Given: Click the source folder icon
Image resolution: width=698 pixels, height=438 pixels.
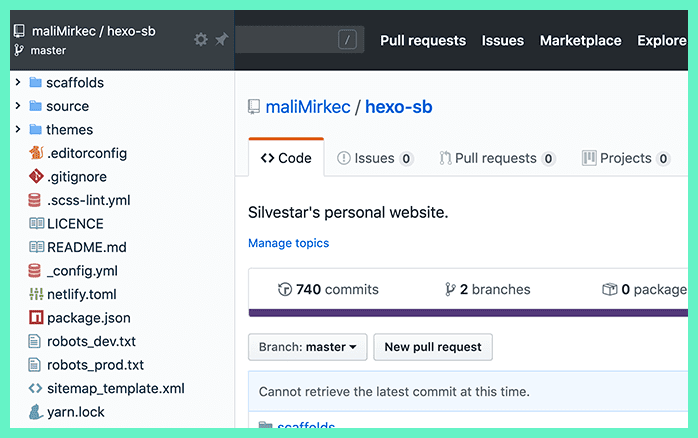Looking at the screenshot, I should click(x=35, y=106).
